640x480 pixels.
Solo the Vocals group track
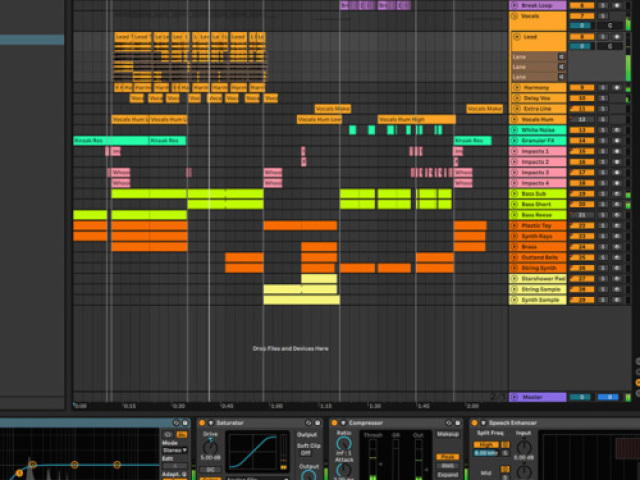602,16
